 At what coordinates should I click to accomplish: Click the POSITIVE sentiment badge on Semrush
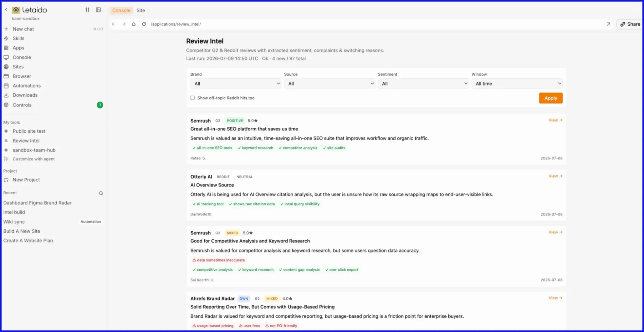coord(235,121)
